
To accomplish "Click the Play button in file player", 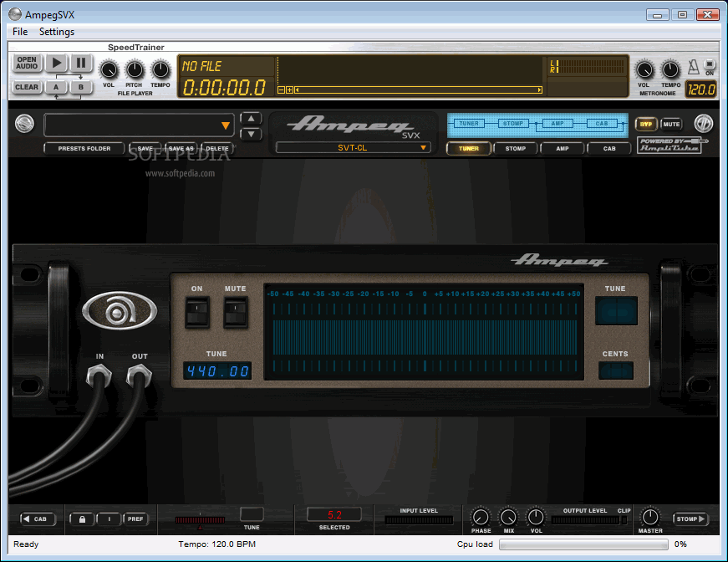I will coord(57,64).
